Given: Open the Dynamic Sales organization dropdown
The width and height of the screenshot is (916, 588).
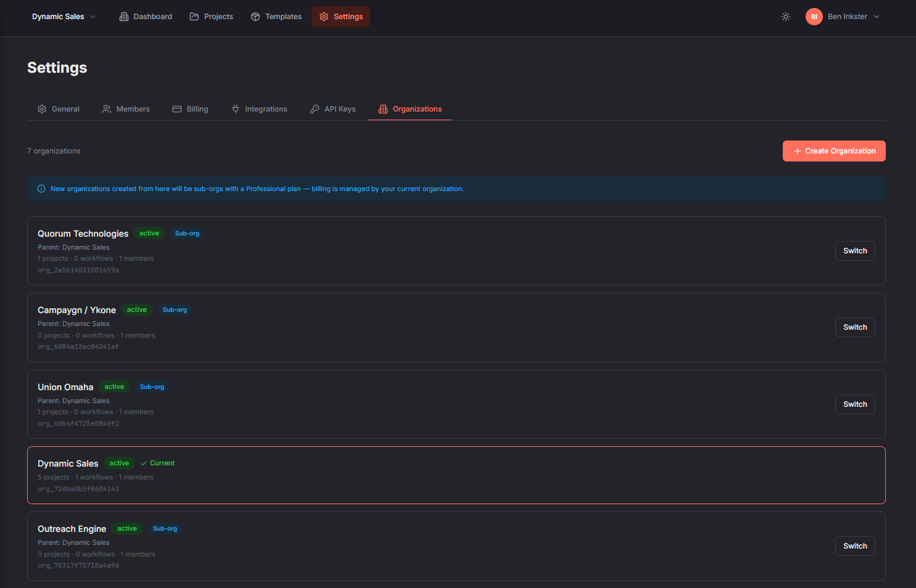Looking at the screenshot, I should 64,17.
